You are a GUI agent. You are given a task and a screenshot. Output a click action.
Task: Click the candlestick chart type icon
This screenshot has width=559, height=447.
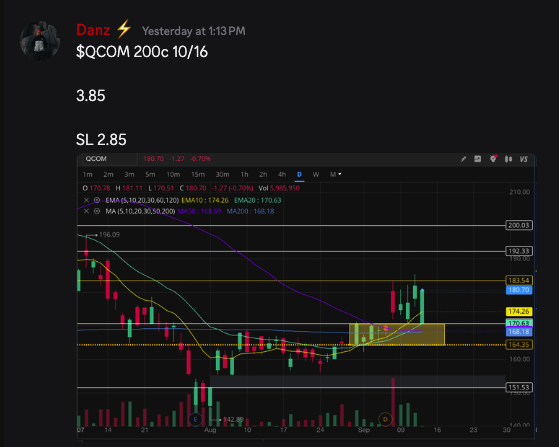pos(508,159)
